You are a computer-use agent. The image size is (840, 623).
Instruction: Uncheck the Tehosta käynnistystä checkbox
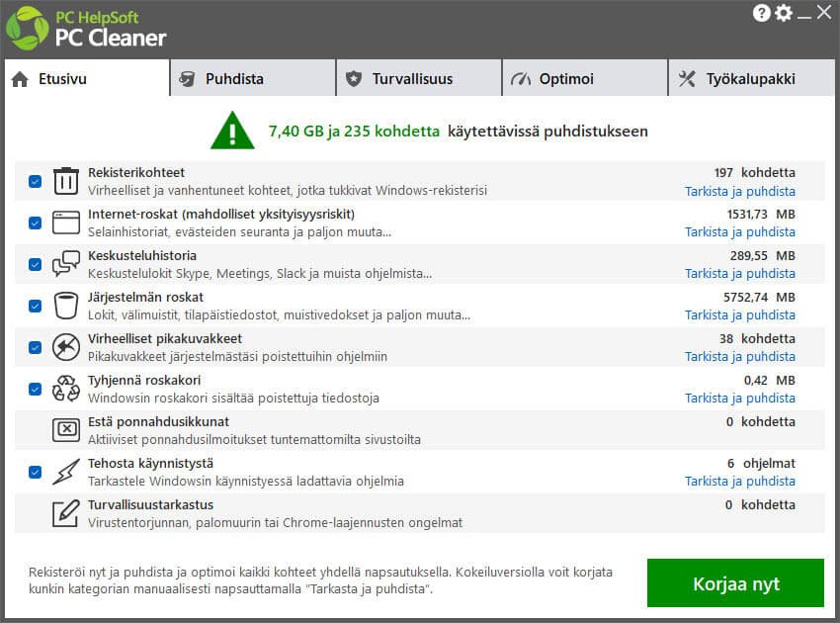coord(35,472)
